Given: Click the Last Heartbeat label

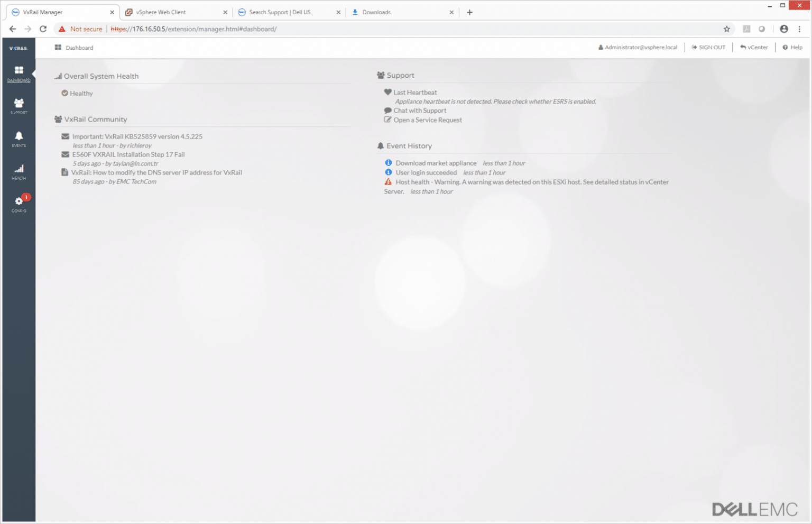Looking at the screenshot, I should (x=415, y=93).
